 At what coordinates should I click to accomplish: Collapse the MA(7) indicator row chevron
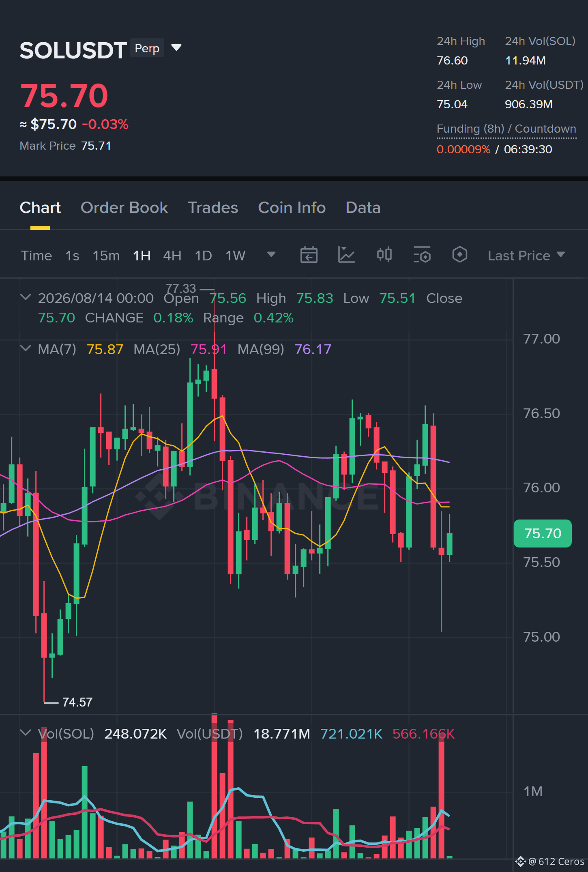coord(25,348)
